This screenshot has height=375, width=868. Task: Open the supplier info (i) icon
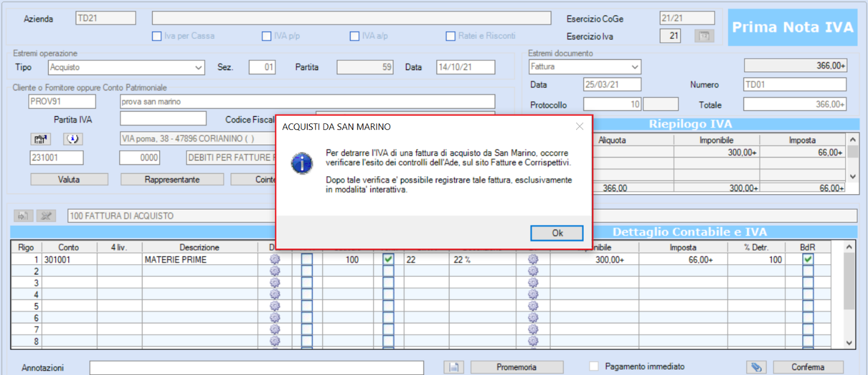tap(73, 139)
